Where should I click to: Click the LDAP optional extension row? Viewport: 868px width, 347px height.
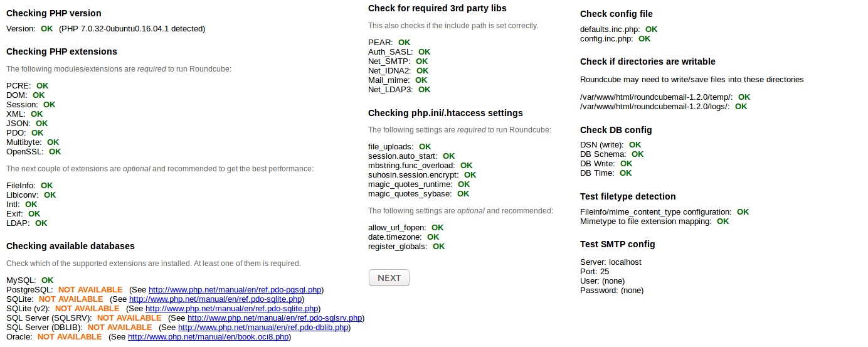coord(27,223)
